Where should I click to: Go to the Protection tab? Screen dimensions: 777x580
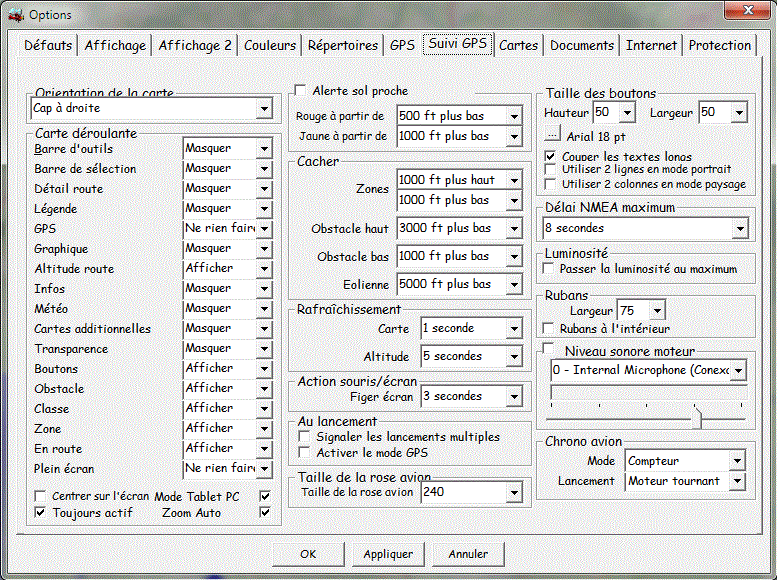click(x=720, y=45)
